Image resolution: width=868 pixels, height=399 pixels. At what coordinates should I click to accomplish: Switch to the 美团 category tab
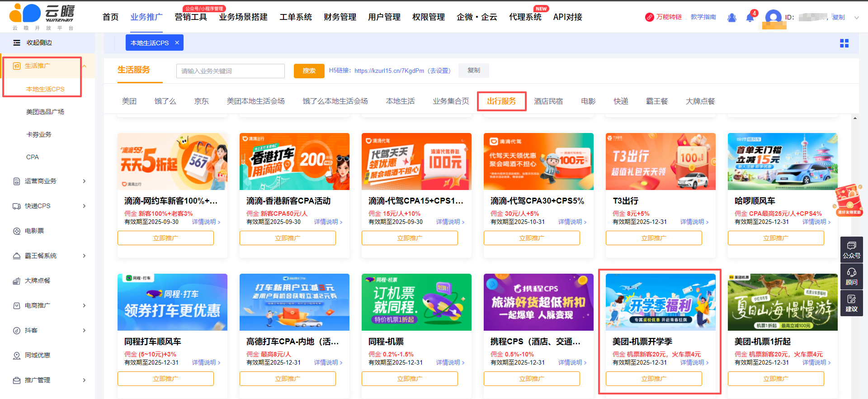tap(129, 101)
